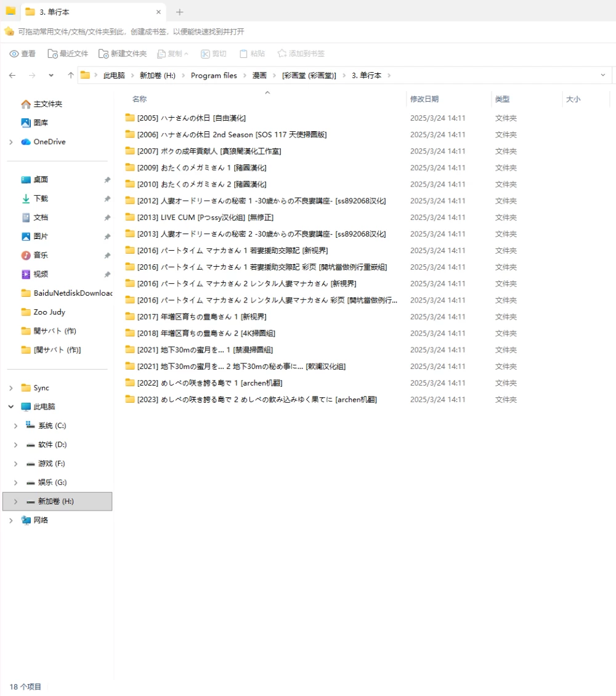616x696 pixels.
Task: Open the 复制 copy dropdown
Action: click(172, 54)
